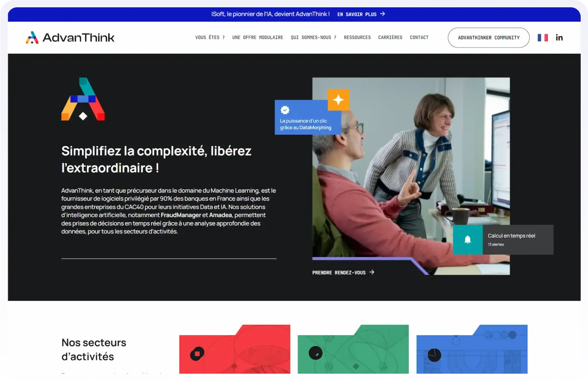
Task: Click the bell alert icon
Action: click(468, 240)
